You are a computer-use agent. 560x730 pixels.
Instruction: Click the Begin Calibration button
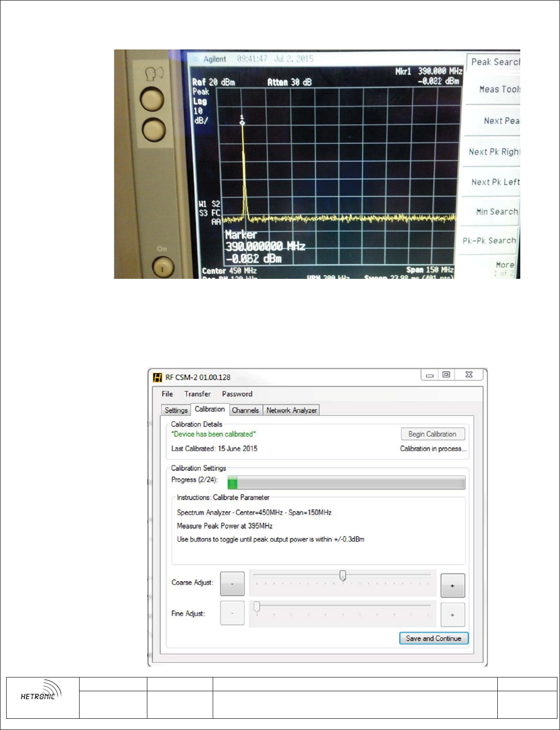[432, 434]
